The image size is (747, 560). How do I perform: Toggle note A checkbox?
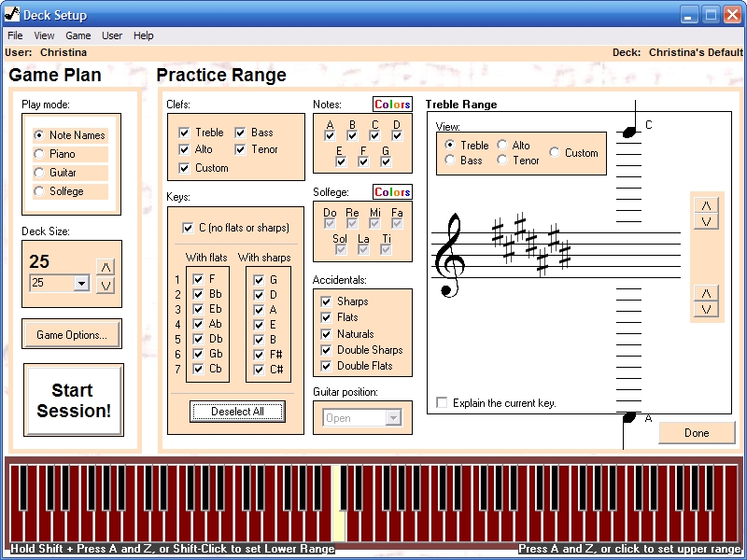(330, 135)
